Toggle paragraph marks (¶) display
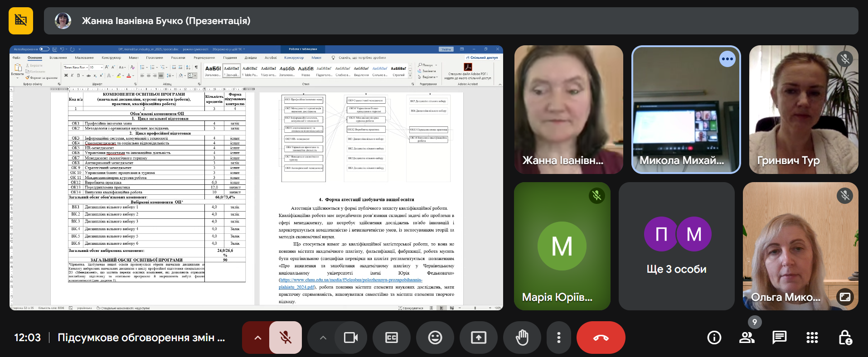 [196, 68]
